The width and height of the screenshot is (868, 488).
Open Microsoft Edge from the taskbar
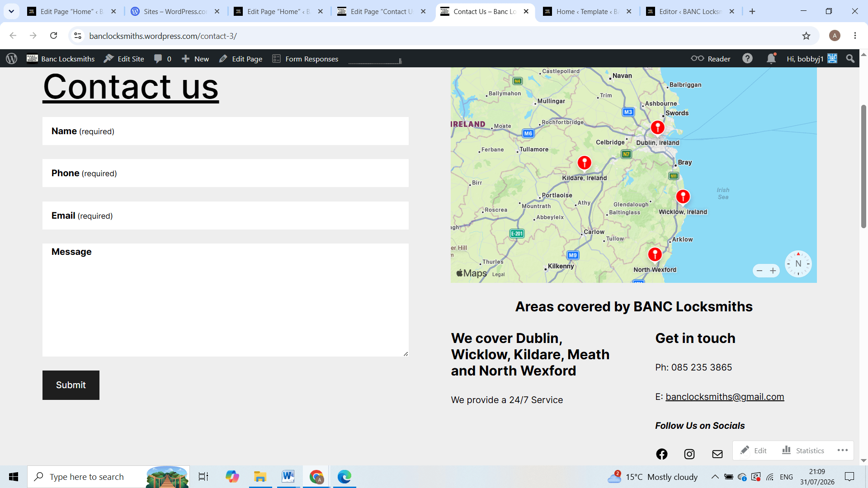click(344, 477)
